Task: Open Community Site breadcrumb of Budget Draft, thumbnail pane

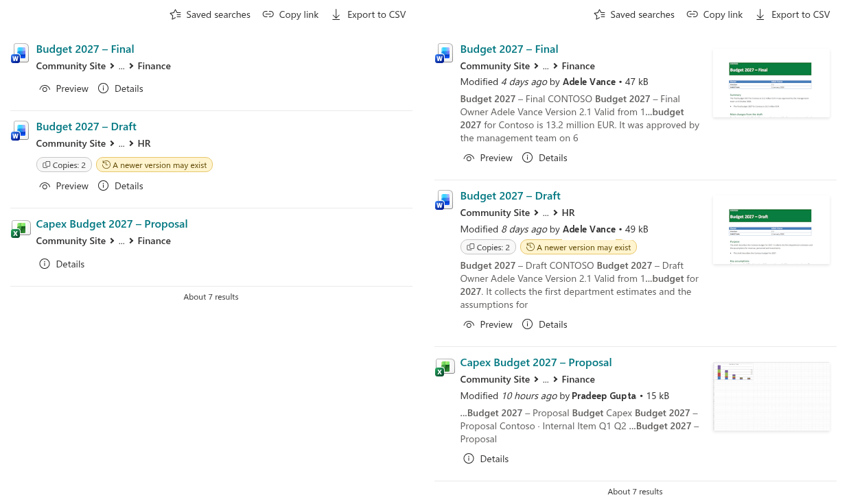Action: pyautogui.click(x=496, y=213)
